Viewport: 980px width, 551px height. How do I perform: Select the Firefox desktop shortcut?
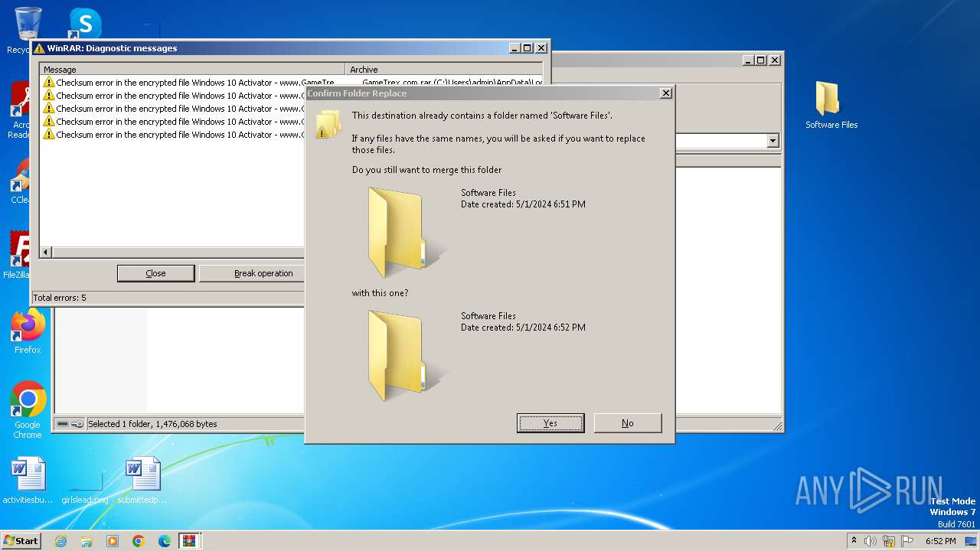(x=28, y=331)
